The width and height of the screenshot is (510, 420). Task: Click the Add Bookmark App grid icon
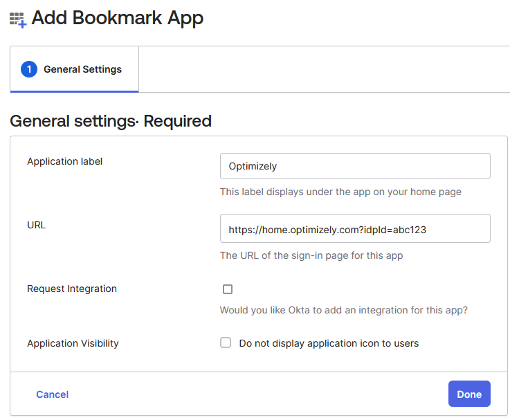(x=18, y=20)
